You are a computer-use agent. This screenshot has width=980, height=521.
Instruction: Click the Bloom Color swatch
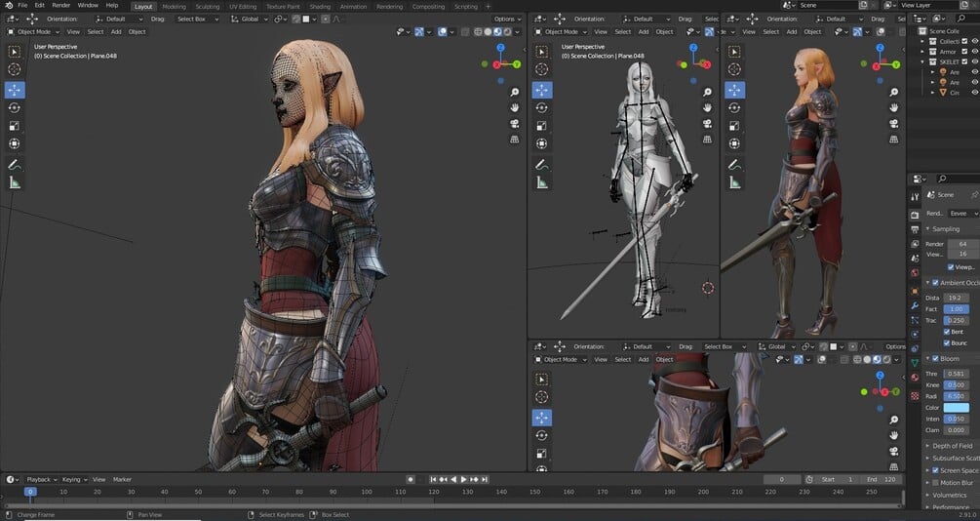point(957,407)
